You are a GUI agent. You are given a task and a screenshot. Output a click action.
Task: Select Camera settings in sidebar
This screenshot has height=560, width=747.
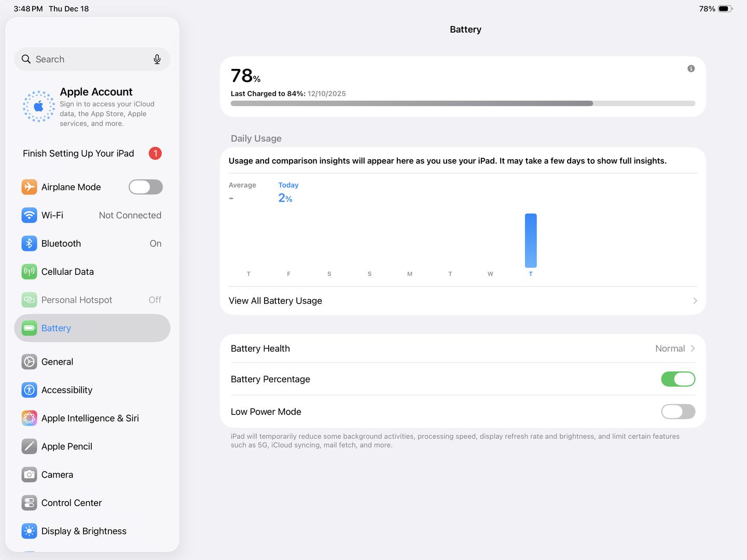92,474
